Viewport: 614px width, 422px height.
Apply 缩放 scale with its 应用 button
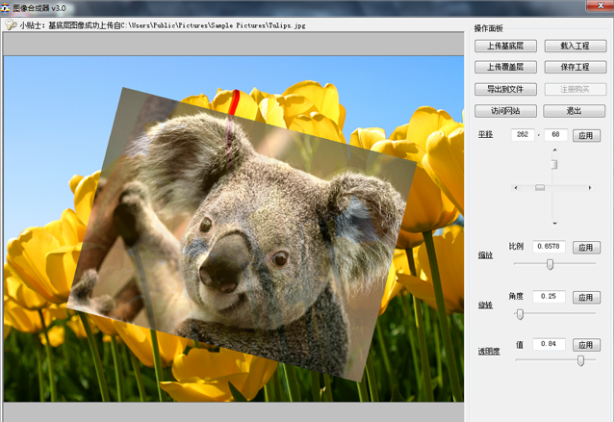(586, 247)
